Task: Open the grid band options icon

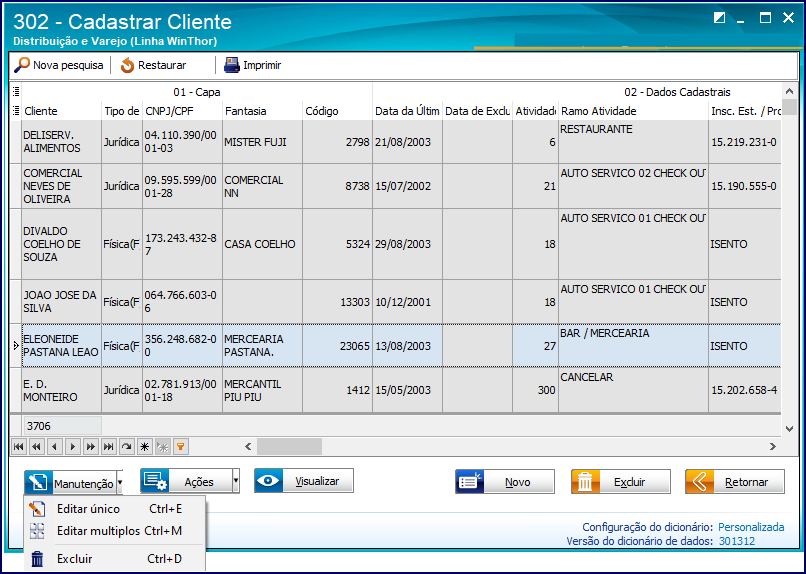Action: tap(16, 91)
